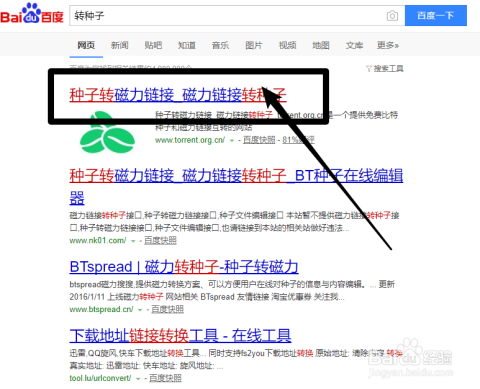
Task: Click the www.nk01.com/ URL
Action: [98, 240]
